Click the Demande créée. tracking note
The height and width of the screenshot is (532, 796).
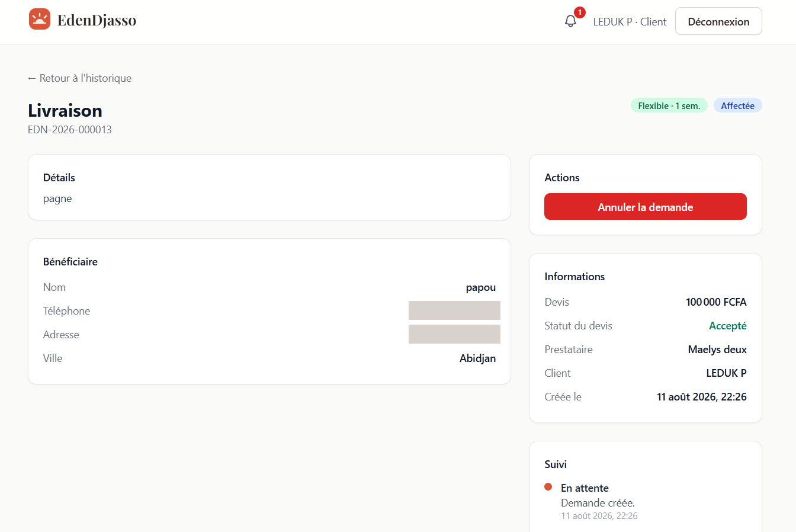tap(598, 503)
